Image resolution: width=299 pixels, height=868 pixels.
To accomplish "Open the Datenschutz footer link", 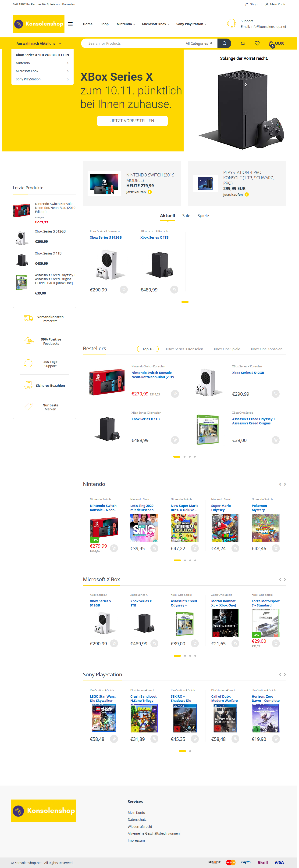I will coord(137,819).
